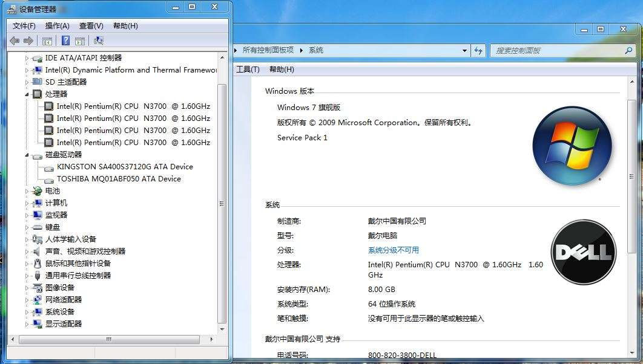Click the 通用串行总线控制器 USB icon
Image resolution: width=643 pixels, height=364 pixels.
coord(38,276)
